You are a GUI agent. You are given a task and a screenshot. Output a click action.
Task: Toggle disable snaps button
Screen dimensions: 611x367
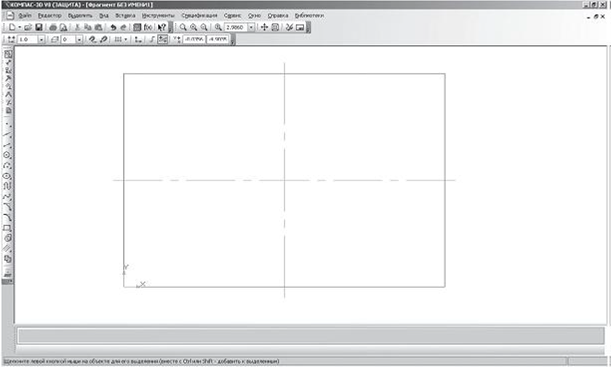[103, 39]
